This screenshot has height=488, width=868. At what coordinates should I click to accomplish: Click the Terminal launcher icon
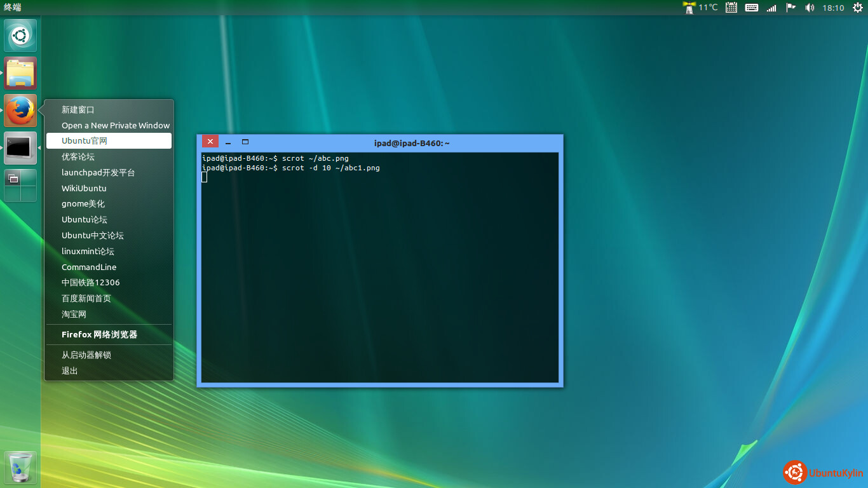pyautogui.click(x=20, y=148)
